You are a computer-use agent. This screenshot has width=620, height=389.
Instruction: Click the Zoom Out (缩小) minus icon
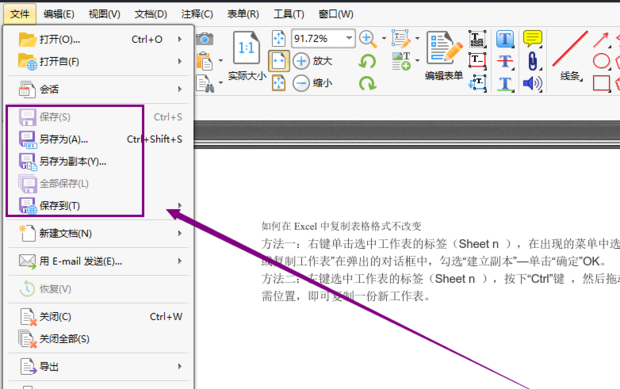coord(301,83)
